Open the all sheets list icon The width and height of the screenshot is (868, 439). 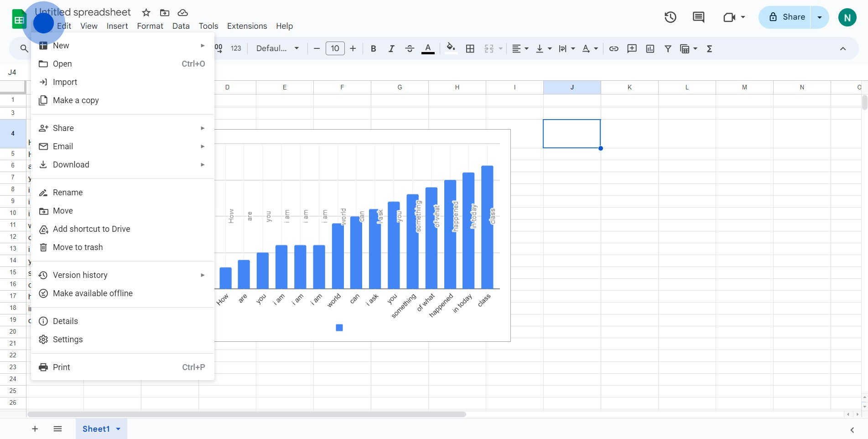[x=57, y=429]
